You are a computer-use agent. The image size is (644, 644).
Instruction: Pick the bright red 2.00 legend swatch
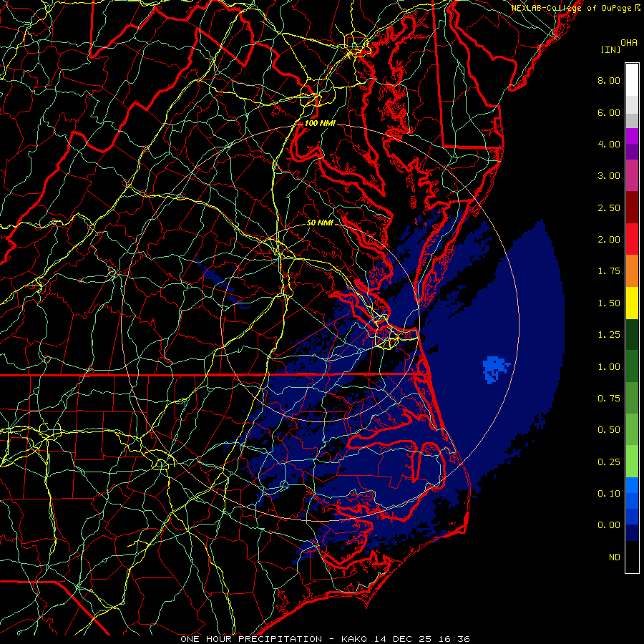[632, 239]
